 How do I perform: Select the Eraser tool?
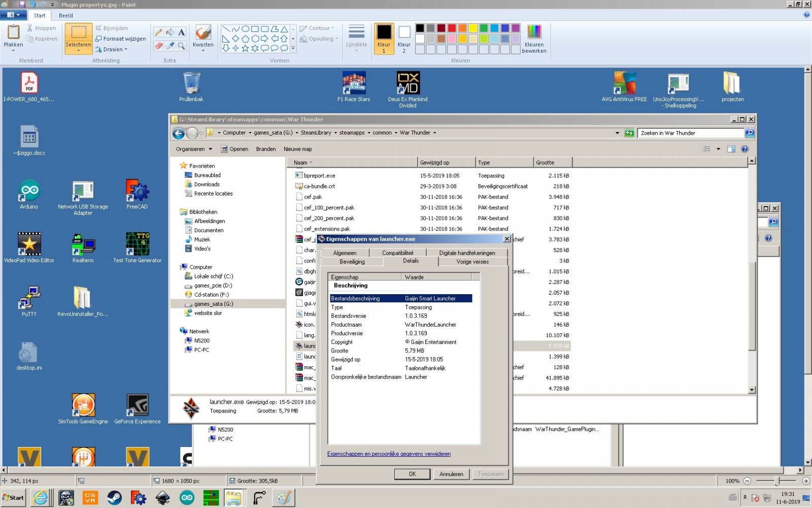click(159, 46)
